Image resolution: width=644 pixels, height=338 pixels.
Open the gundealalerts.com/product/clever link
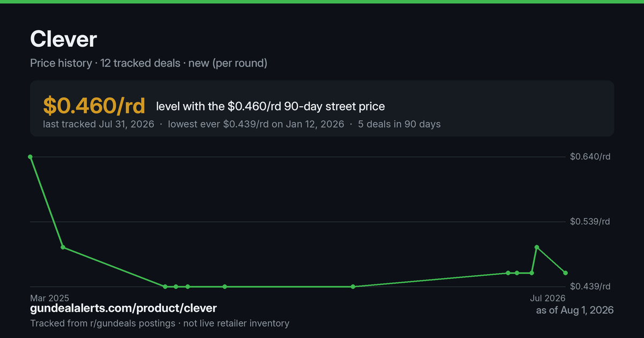click(x=123, y=308)
